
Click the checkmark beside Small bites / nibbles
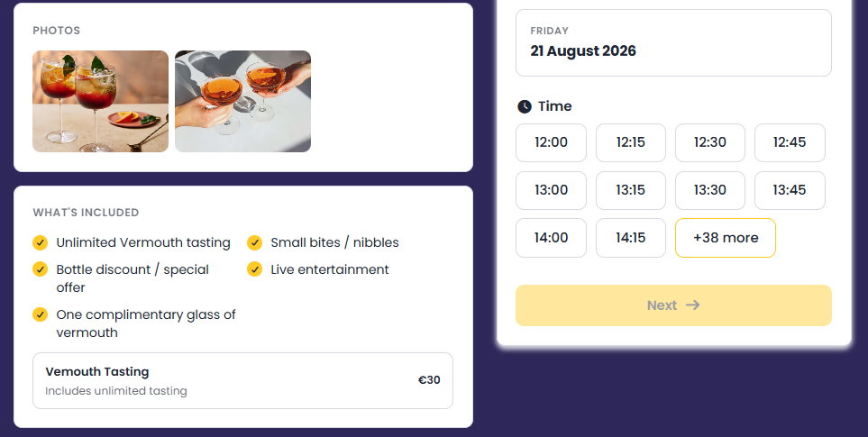click(x=254, y=243)
